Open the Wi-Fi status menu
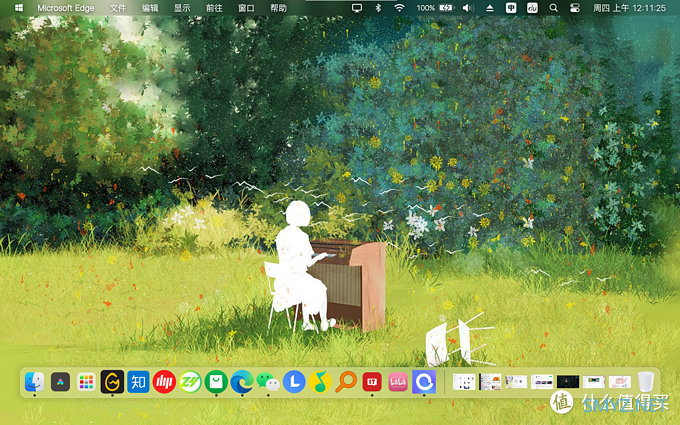The height and width of the screenshot is (425, 680). point(399,8)
